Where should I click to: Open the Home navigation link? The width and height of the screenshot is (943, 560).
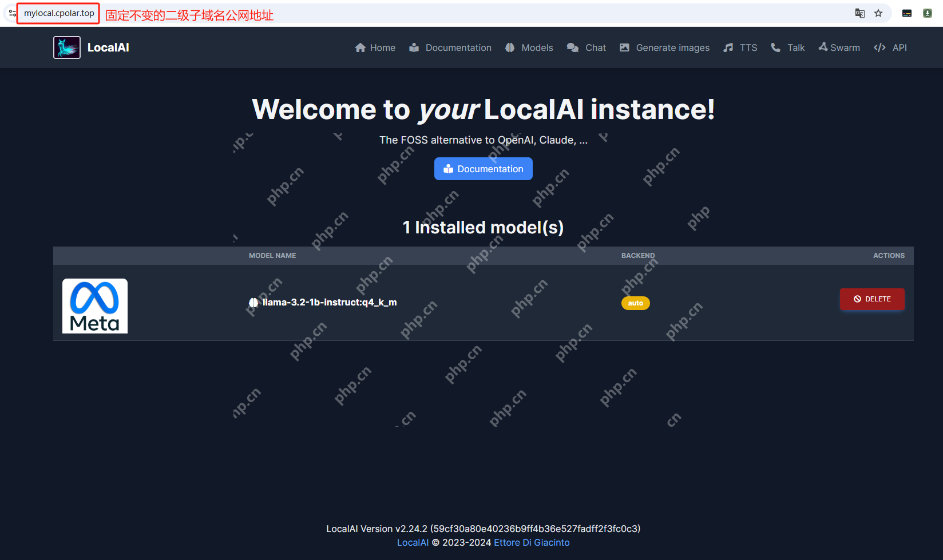[x=375, y=47]
